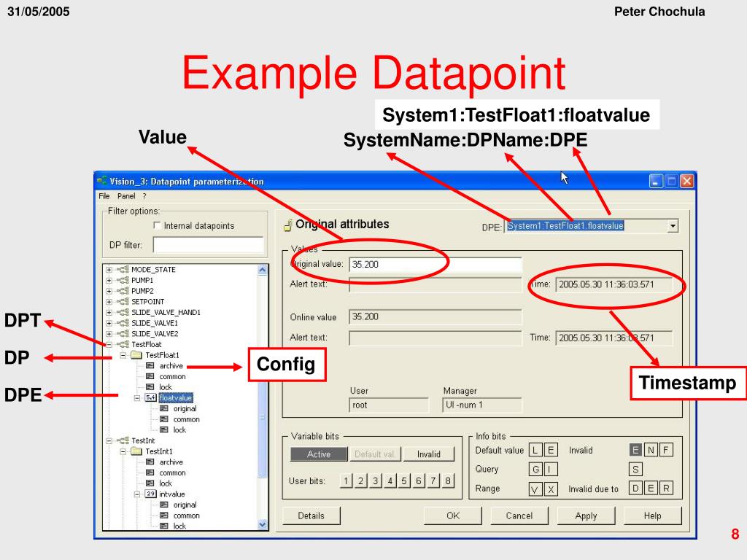The image size is (747, 560).
Task: Select the SLIDE_VALVE2 datapoint type icon
Action: point(123,334)
